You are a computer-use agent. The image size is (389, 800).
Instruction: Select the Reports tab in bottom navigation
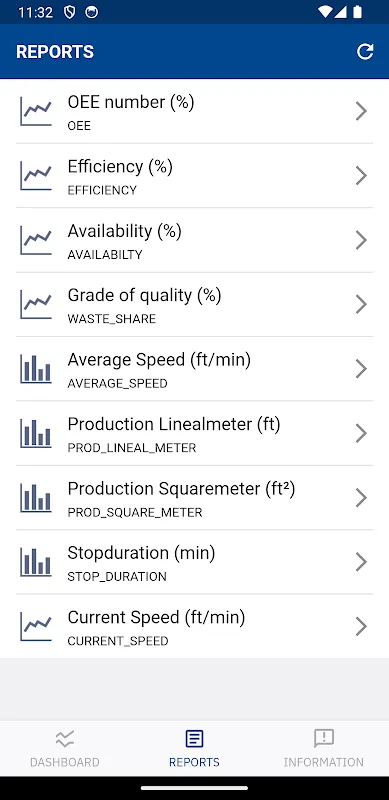194,748
